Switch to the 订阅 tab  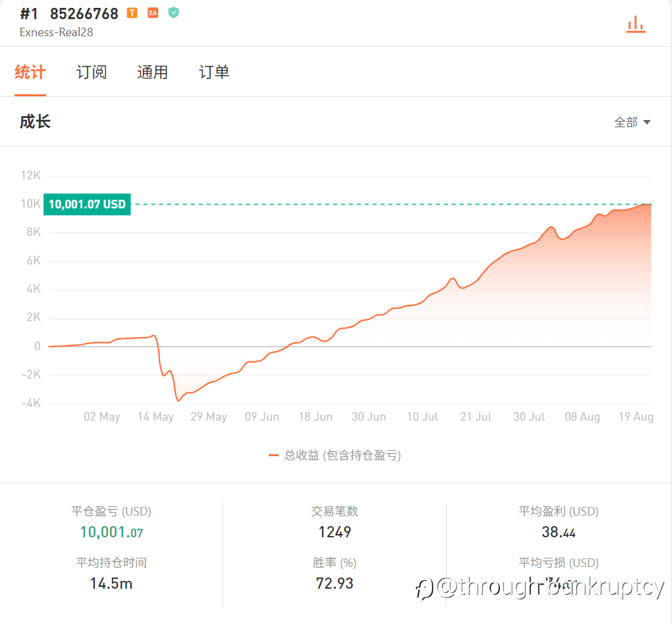click(x=92, y=72)
